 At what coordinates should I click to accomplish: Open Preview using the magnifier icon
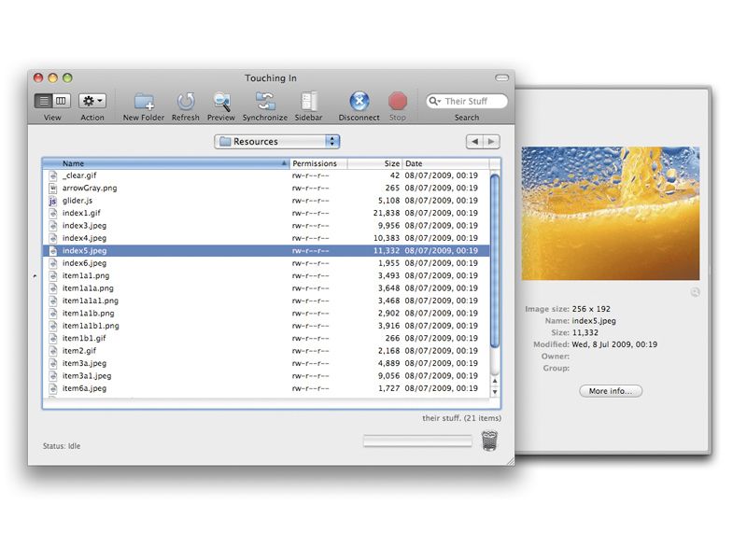[x=221, y=102]
